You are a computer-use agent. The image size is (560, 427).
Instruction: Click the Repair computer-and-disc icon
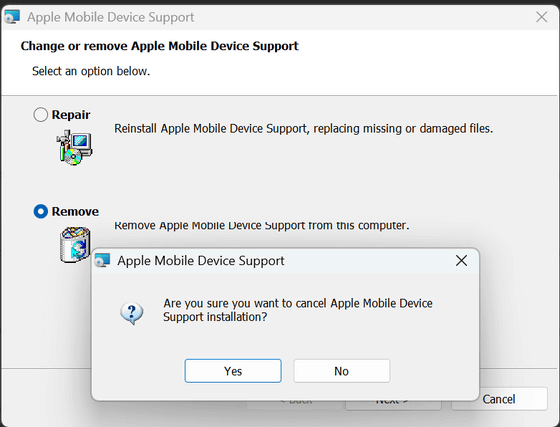74,148
